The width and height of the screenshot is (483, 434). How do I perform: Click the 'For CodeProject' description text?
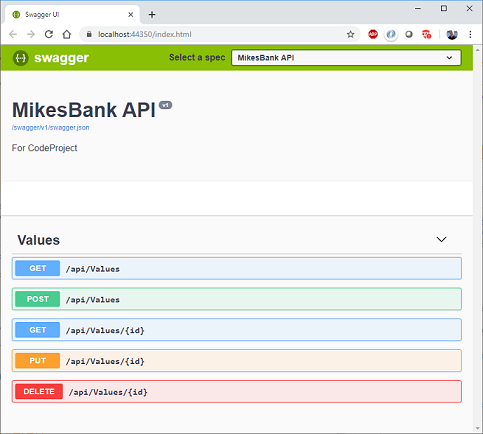click(x=44, y=148)
